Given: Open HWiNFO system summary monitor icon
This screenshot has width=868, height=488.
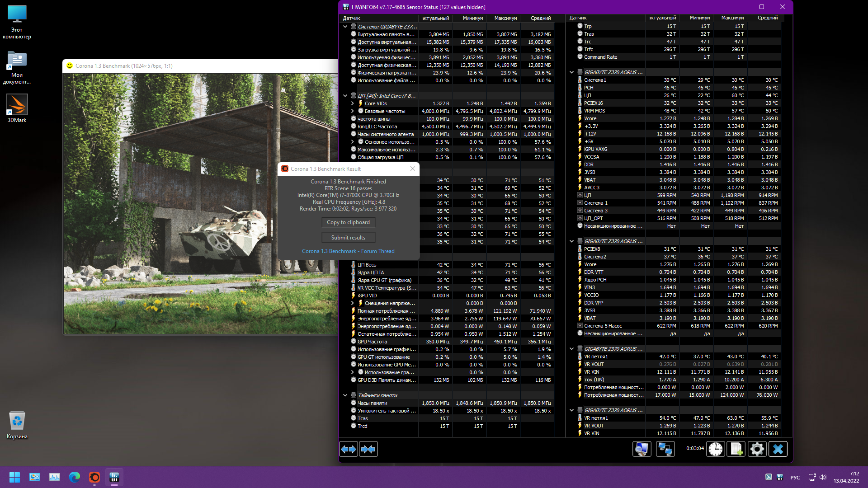Looking at the screenshot, I should tap(642, 449).
